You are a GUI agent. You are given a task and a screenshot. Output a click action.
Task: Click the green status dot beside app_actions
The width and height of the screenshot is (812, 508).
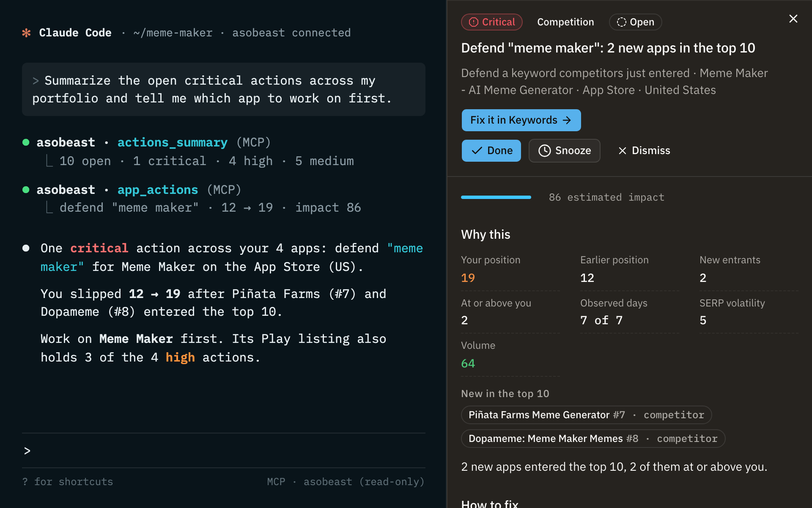tap(26, 190)
